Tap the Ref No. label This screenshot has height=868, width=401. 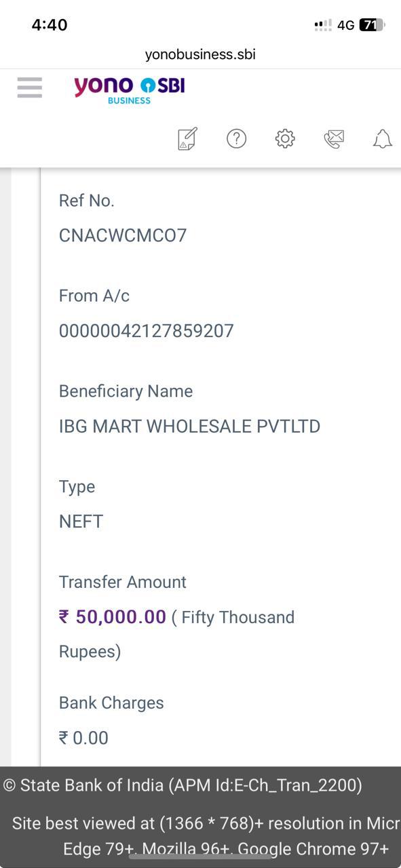(x=87, y=201)
